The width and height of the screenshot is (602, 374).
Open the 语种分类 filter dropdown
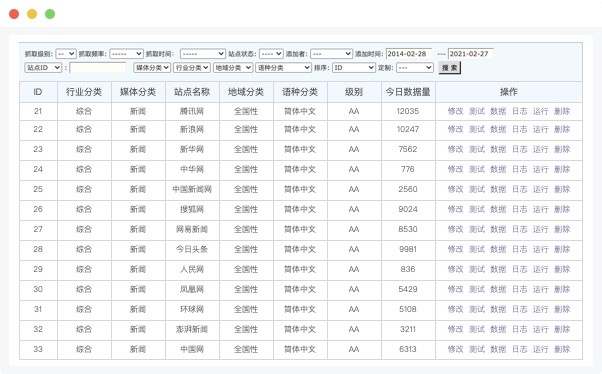283,68
